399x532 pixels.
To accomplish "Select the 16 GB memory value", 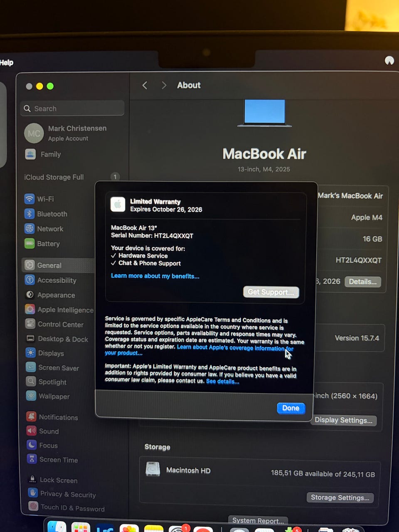I will [372, 239].
